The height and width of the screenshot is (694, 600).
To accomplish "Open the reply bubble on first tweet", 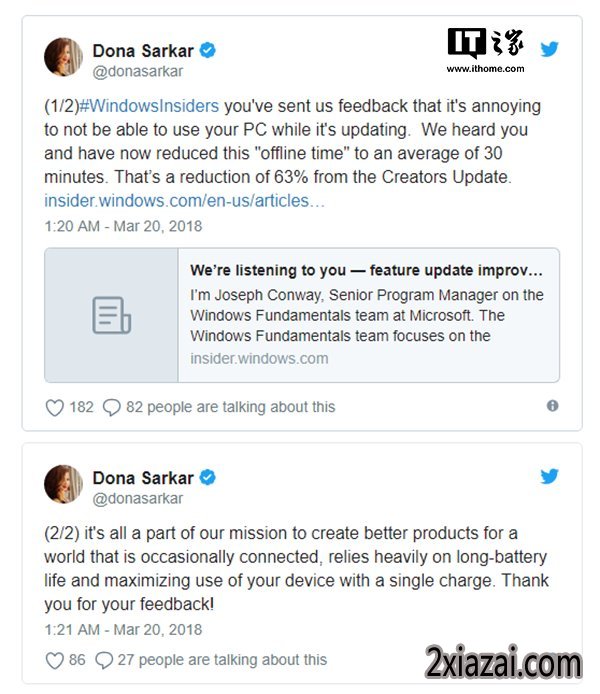I will pos(112,407).
